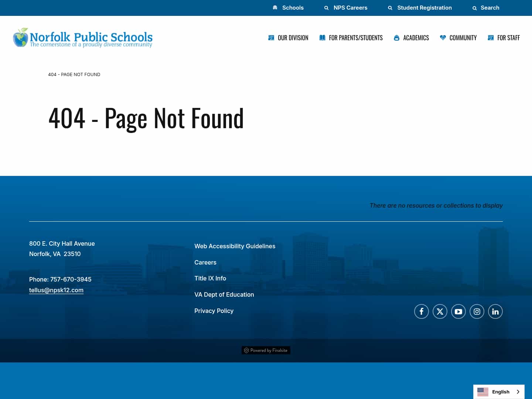Select the Instagram icon
Screen dimensions: 532x399
(x=477, y=311)
